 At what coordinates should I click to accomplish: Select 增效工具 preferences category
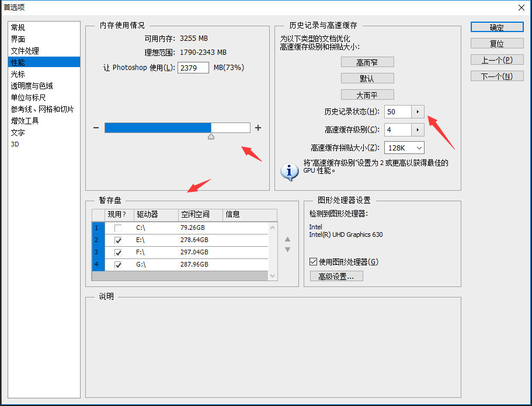[x=44, y=121]
